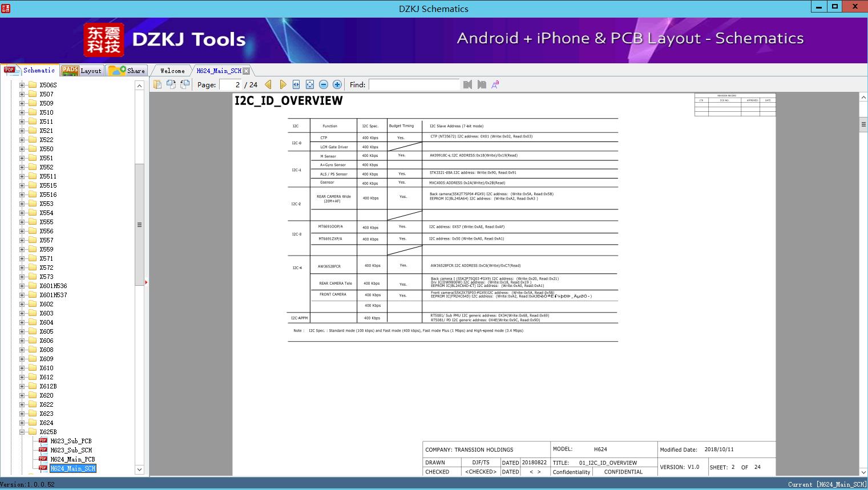Close the H624_Main_SCH tab

click(246, 71)
